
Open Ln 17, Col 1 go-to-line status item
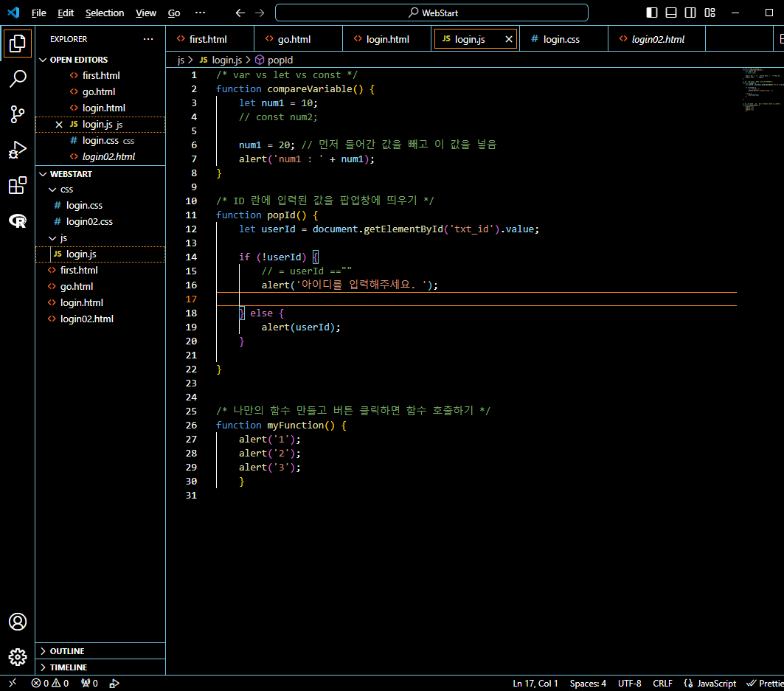click(x=535, y=683)
